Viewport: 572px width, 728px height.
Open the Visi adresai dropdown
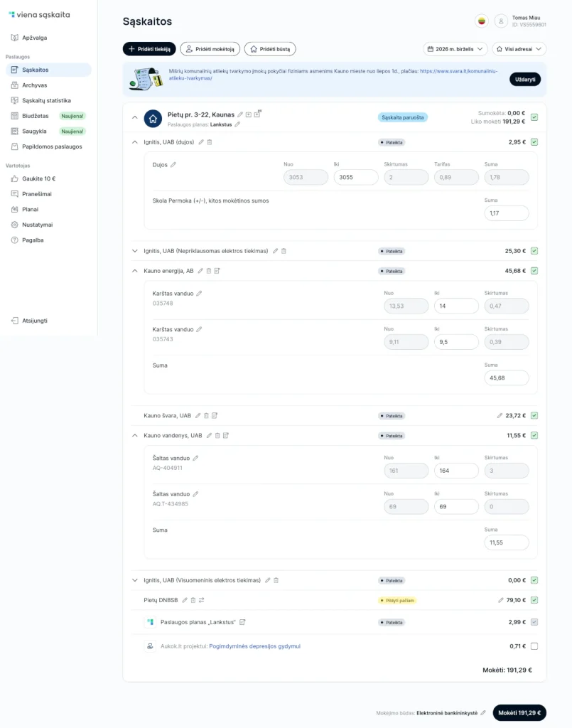(x=519, y=49)
